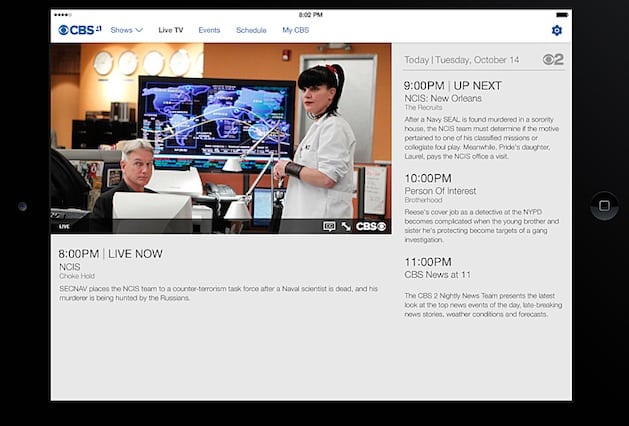The width and height of the screenshot is (629, 426).
Task: Tap the '8:00PM | LIVE NOW' heading
Action: (x=110, y=254)
